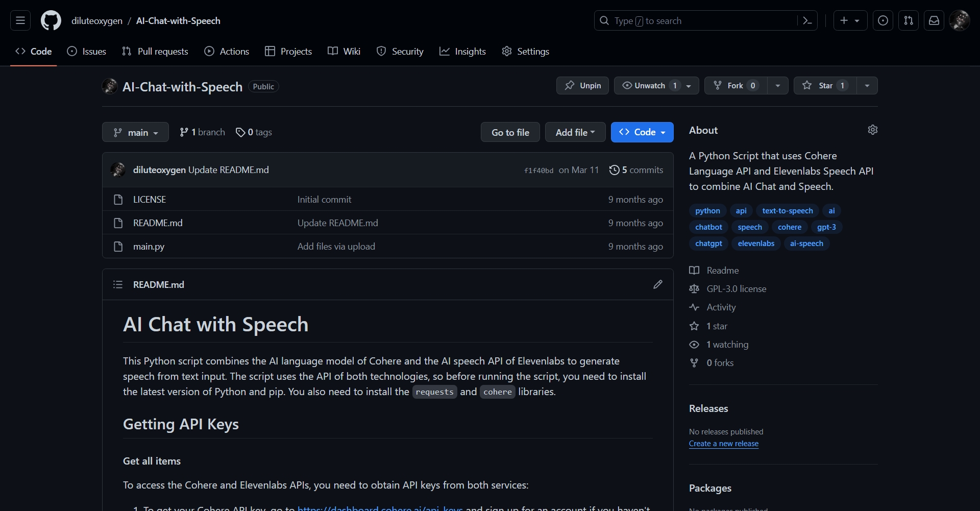Edit About section via gear icon

click(x=873, y=130)
